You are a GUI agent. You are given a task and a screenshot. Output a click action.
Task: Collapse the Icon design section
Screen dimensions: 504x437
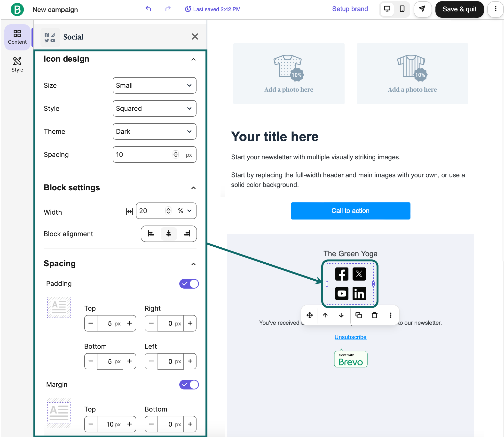tap(193, 59)
